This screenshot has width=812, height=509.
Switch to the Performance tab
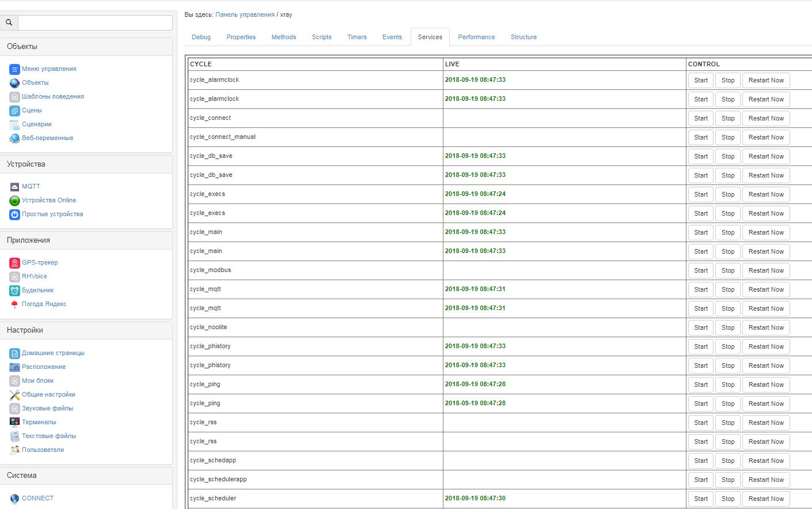tap(476, 37)
